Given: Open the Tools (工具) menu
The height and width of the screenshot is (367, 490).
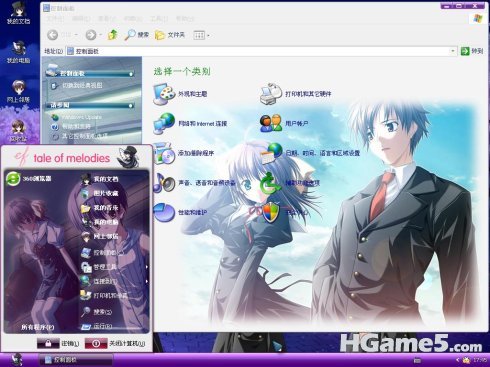Looking at the screenshot, I should pyautogui.click(x=159, y=19).
